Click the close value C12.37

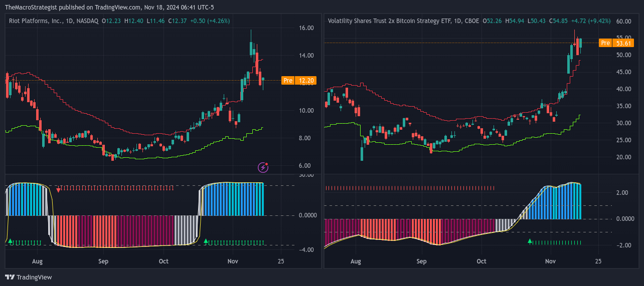coord(177,21)
